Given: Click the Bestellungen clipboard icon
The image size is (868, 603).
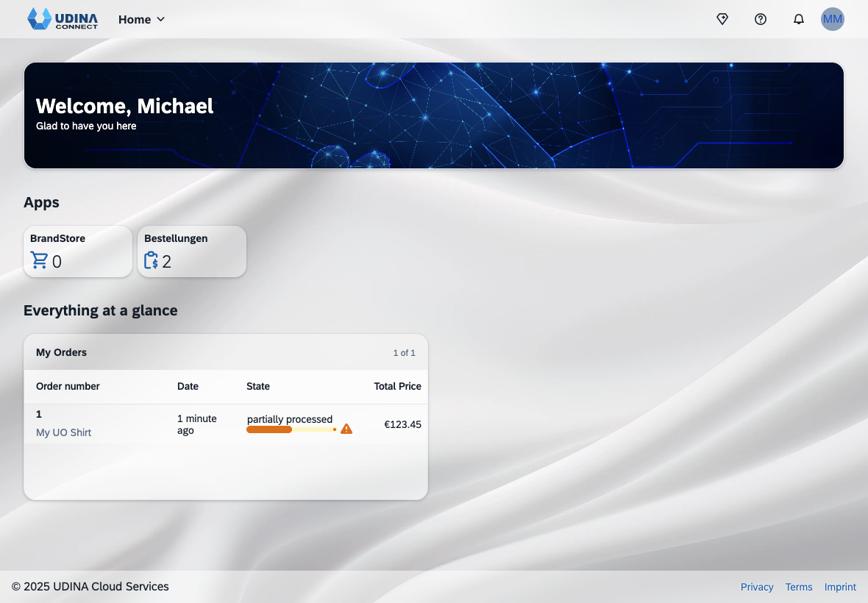Looking at the screenshot, I should pyautogui.click(x=152, y=260).
